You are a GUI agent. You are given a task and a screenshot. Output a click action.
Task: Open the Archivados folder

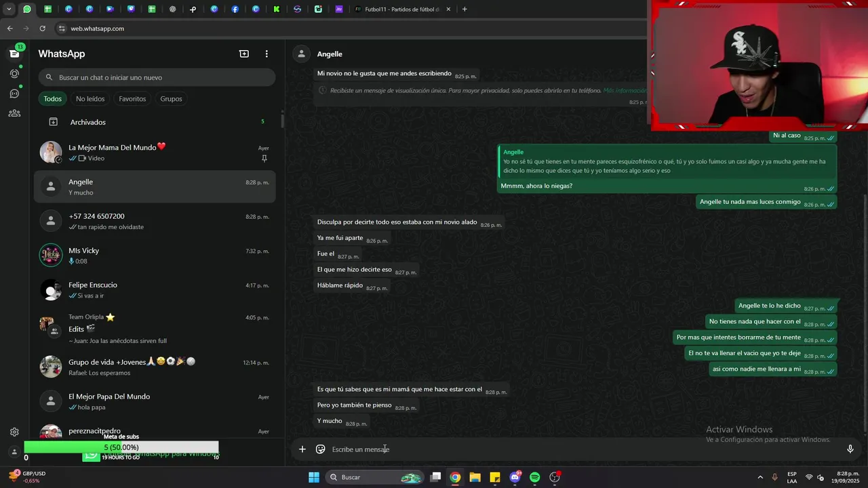[x=157, y=122]
